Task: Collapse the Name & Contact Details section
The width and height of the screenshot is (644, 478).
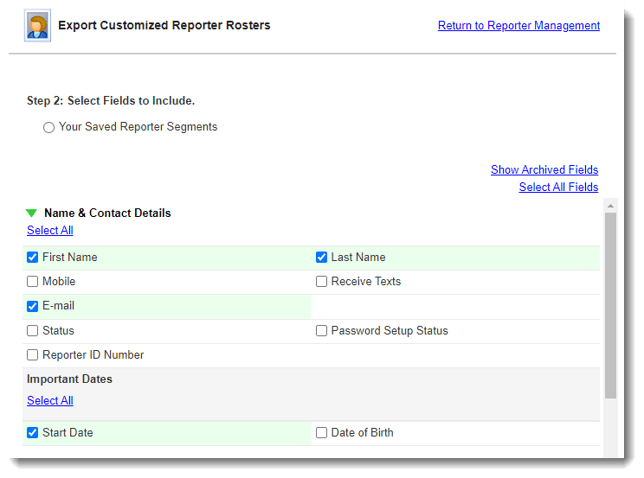Action: (31, 213)
